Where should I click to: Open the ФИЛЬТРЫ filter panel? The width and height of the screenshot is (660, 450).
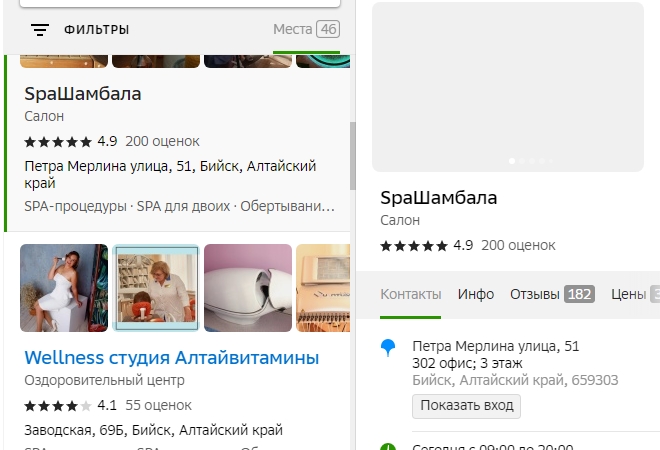click(96, 30)
